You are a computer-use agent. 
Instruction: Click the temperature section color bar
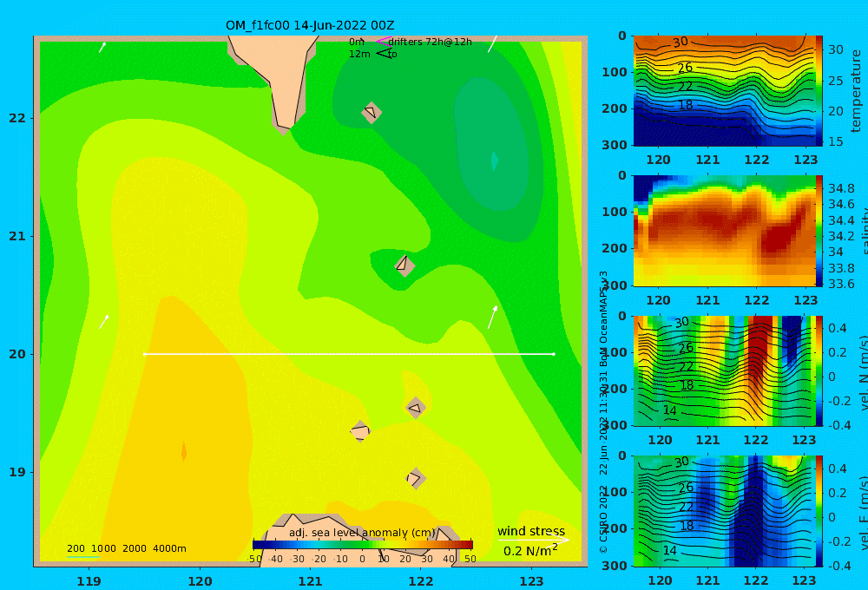coord(819,91)
